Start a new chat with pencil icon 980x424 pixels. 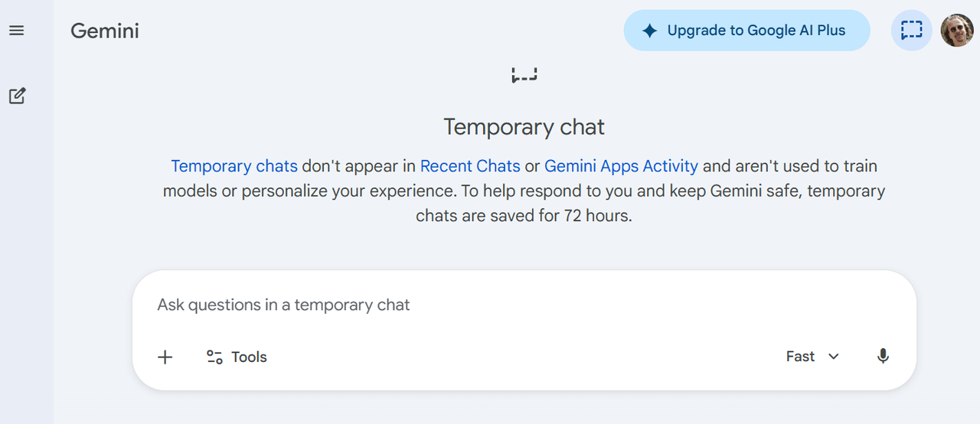(17, 96)
